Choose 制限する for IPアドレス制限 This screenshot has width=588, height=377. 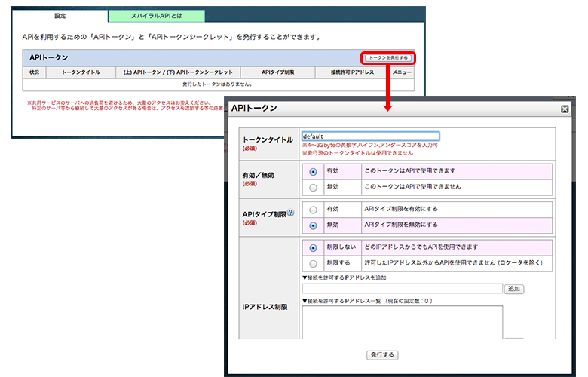(x=313, y=263)
